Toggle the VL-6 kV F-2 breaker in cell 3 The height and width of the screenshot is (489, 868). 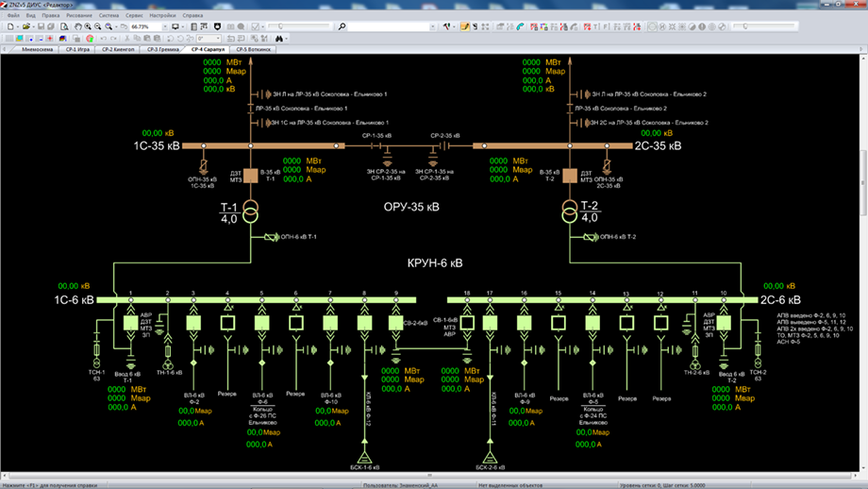click(x=193, y=323)
